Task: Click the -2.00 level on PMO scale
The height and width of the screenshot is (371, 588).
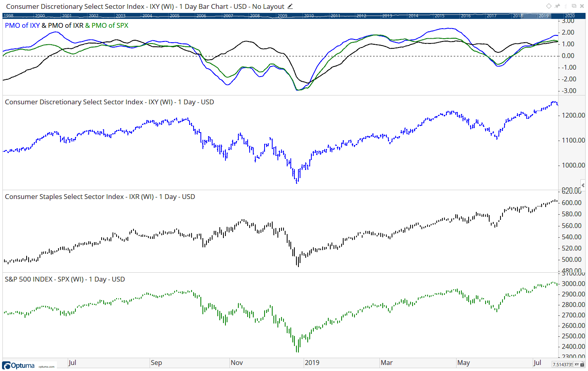Action: pyautogui.click(x=569, y=79)
